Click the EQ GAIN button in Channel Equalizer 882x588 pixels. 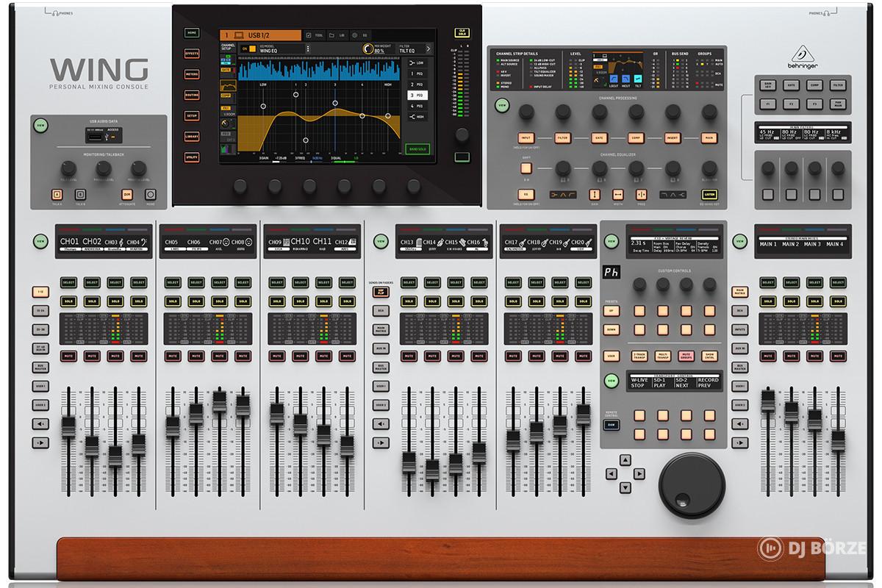click(595, 195)
